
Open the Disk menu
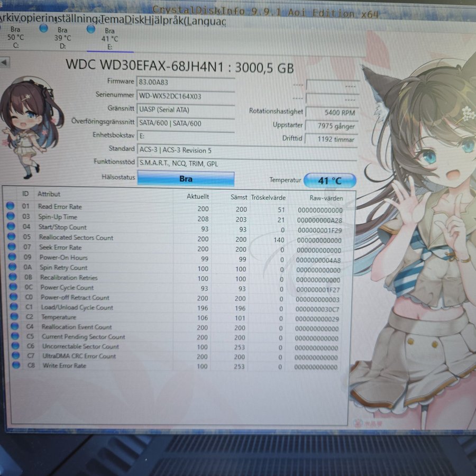(134, 20)
